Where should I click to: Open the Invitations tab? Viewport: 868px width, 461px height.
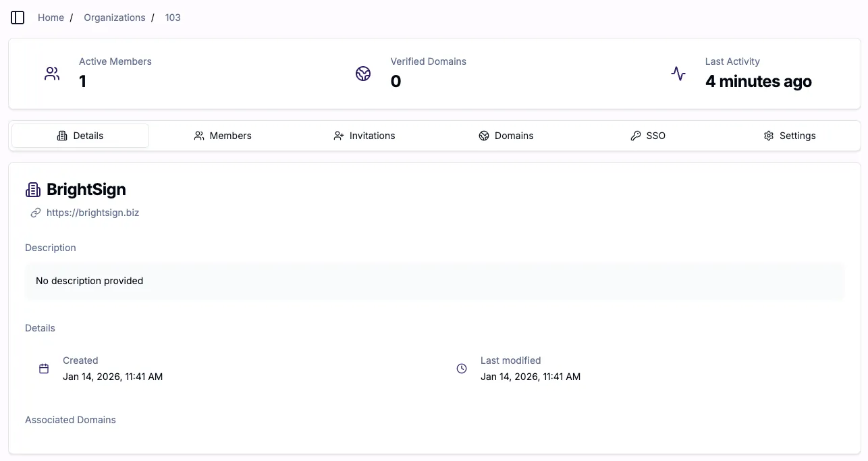coord(364,136)
